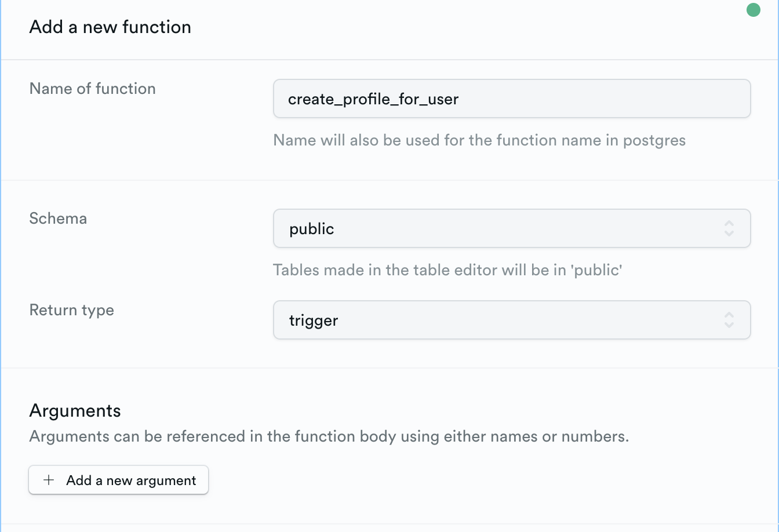
Task: Click the hint about tables in 'public'
Action: [x=447, y=270]
